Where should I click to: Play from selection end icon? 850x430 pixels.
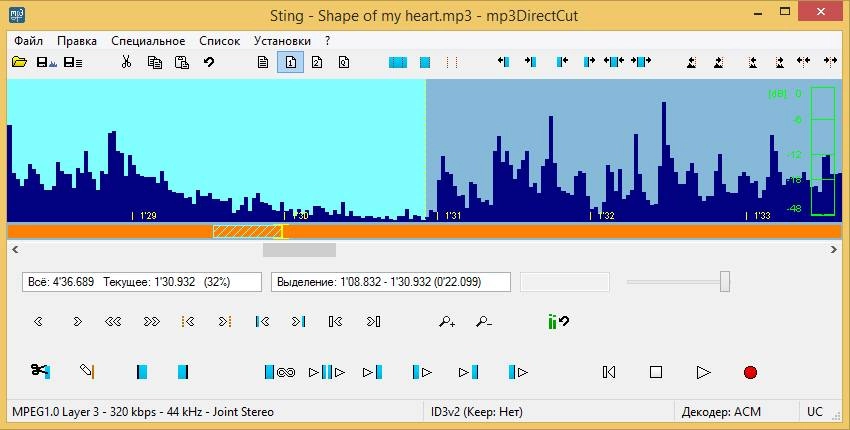point(518,372)
